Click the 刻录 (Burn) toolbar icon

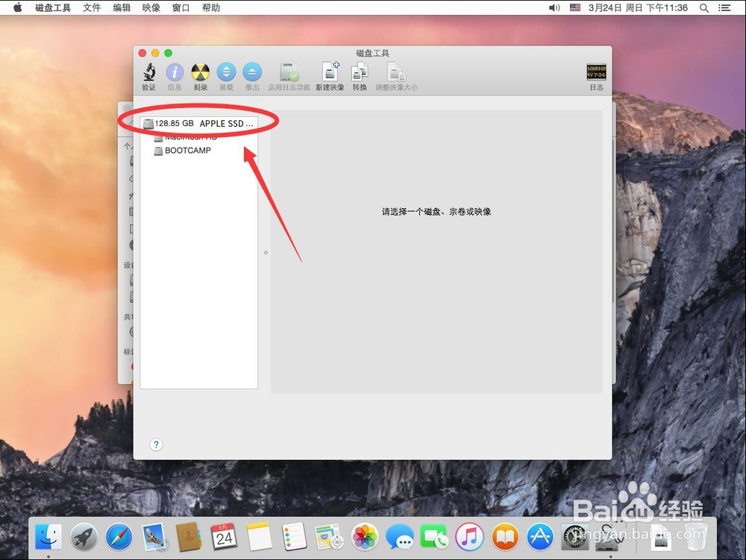click(200, 72)
